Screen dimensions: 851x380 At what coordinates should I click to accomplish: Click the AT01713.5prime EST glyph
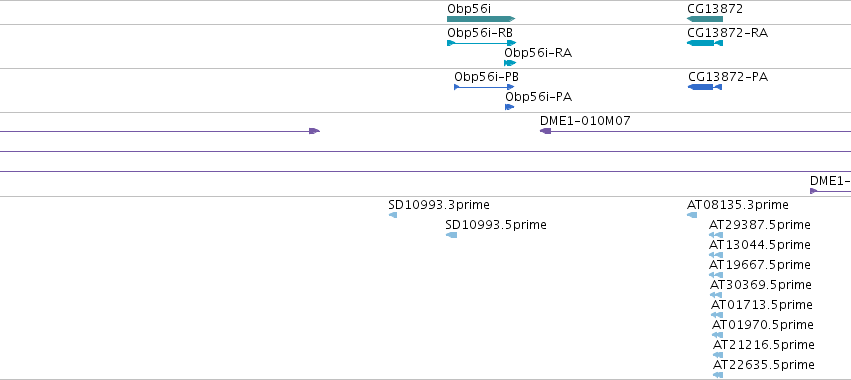click(x=717, y=315)
